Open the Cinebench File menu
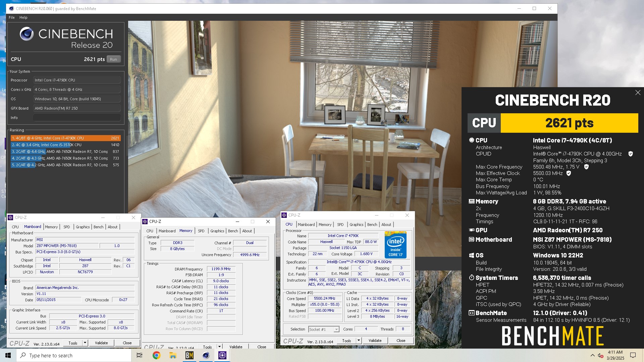This screenshot has height=362, width=644. [x=12, y=17]
